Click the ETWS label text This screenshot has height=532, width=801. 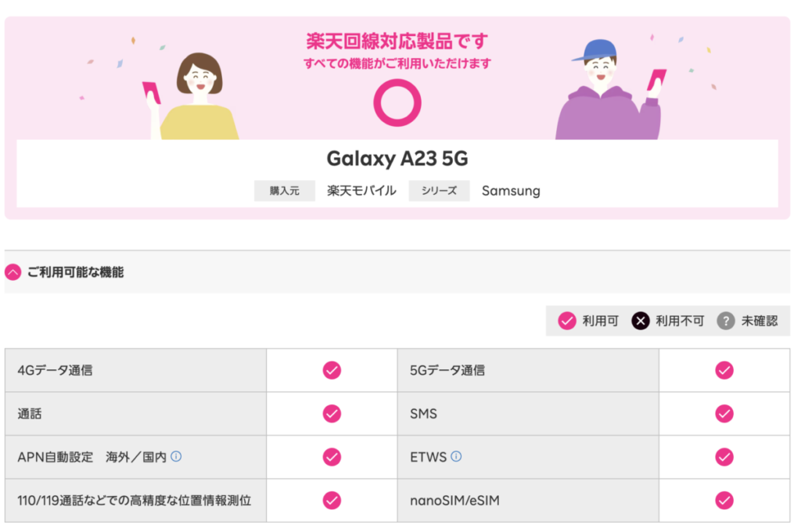pos(428,457)
